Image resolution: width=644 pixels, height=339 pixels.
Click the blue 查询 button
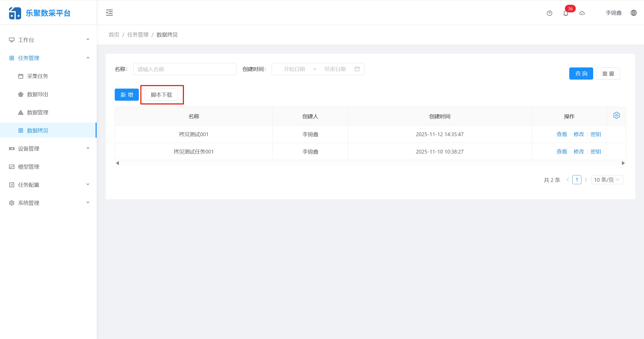[581, 73]
